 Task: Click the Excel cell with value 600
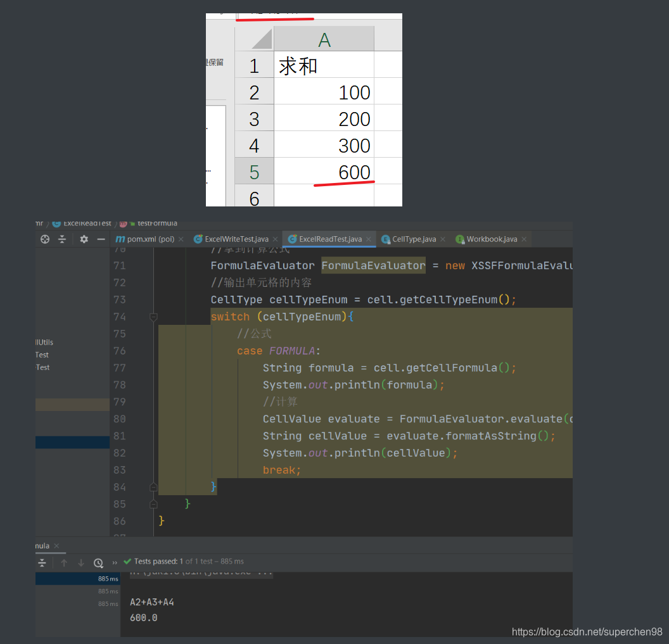[x=324, y=171]
